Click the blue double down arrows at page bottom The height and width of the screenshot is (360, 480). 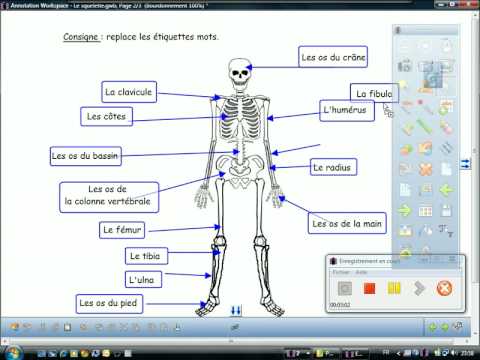point(236,311)
